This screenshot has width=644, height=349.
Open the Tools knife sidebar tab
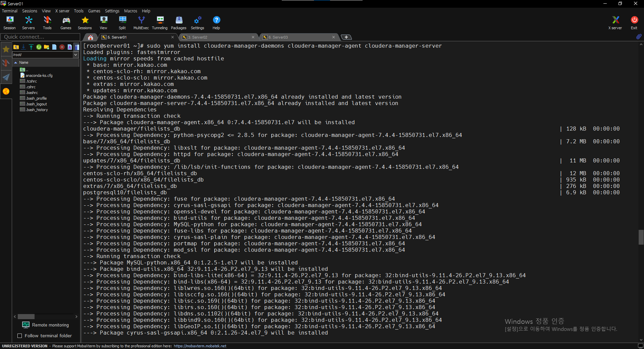pos(6,63)
